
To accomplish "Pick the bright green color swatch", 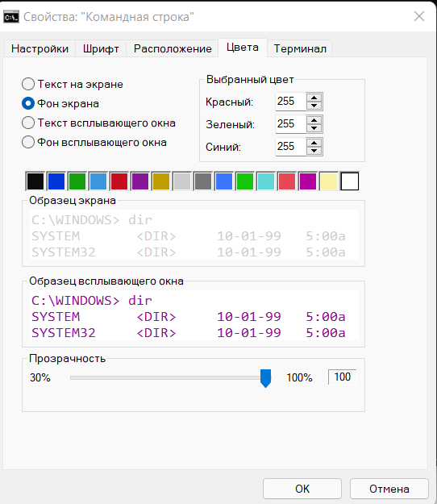I will coord(245,181).
